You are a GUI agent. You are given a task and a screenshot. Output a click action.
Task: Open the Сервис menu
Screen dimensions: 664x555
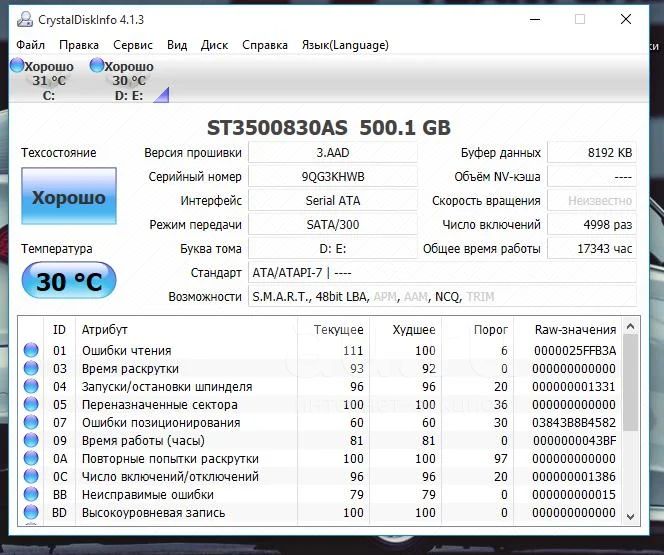(x=133, y=45)
